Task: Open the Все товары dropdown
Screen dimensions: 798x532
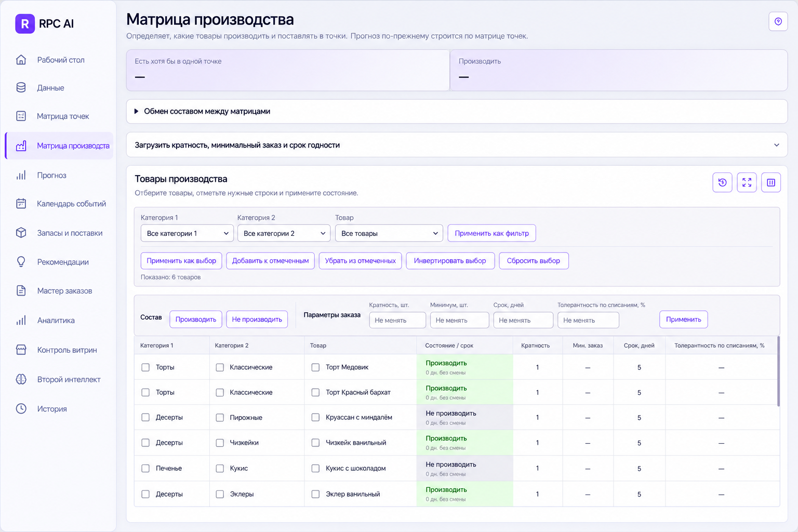Action: coord(389,233)
